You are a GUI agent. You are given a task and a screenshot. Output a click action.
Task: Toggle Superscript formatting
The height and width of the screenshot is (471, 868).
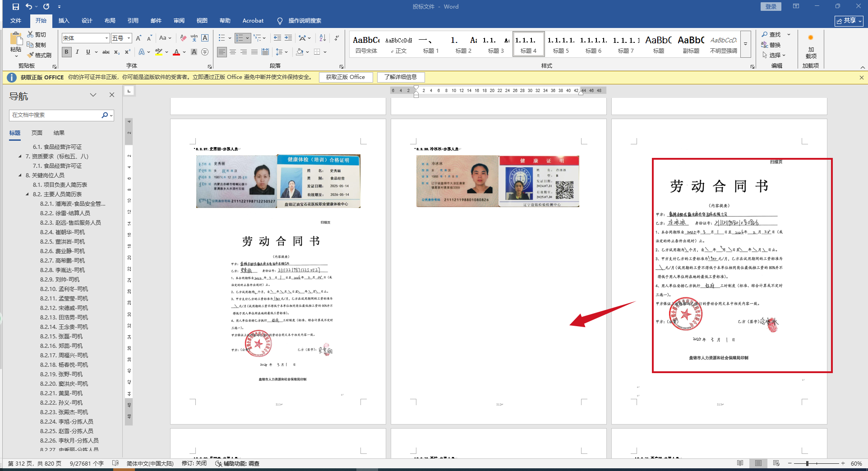128,52
